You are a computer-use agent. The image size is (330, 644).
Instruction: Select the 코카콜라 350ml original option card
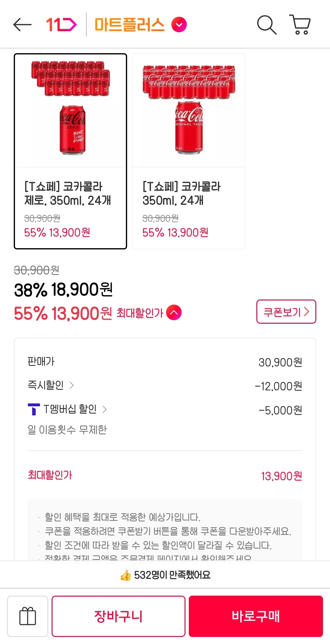(189, 208)
